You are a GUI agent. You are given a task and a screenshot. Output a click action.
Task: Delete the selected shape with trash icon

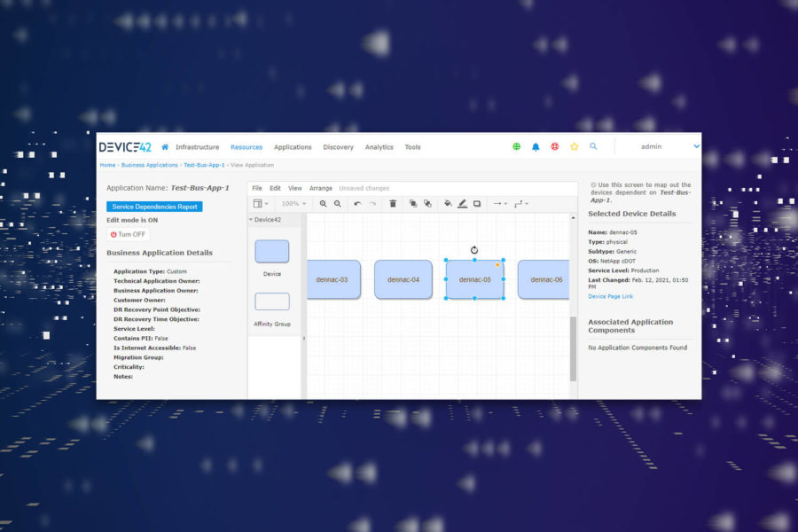click(x=393, y=204)
